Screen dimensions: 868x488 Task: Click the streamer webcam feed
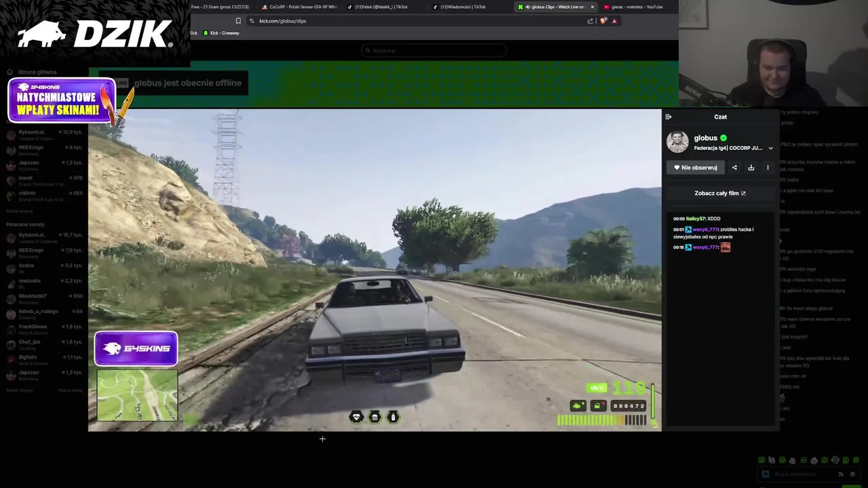point(773,54)
